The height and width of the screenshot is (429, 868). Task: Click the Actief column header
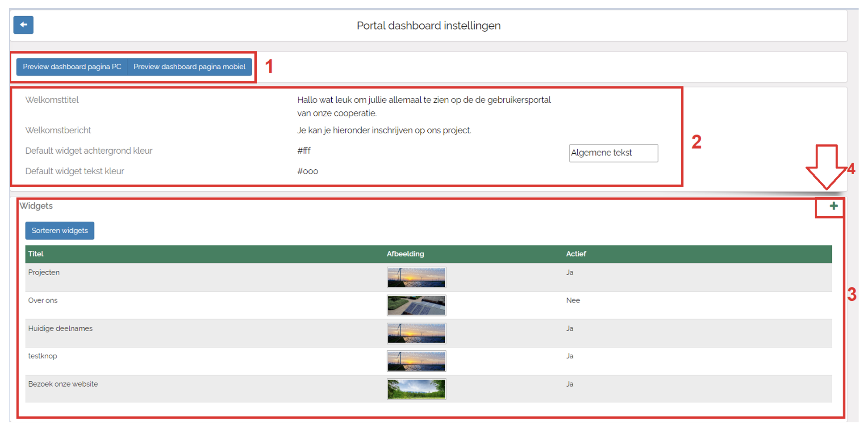point(576,254)
